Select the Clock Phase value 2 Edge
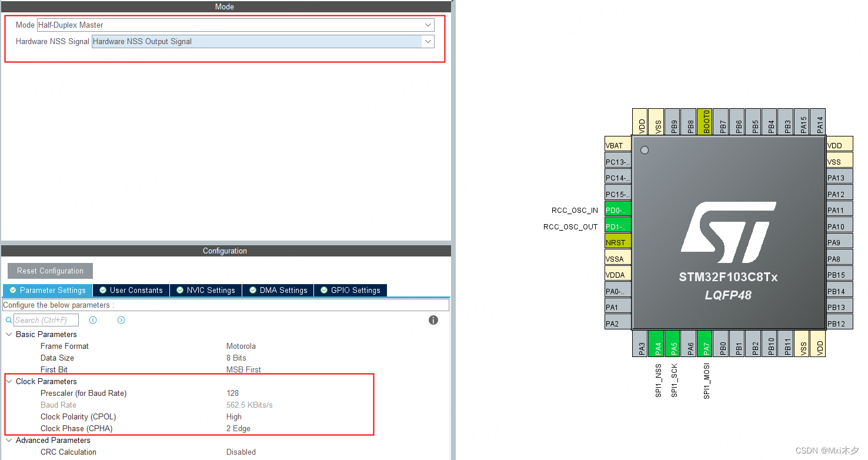This screenshot has height=460, width=868. pyautogui.click(x=238, y=428)
